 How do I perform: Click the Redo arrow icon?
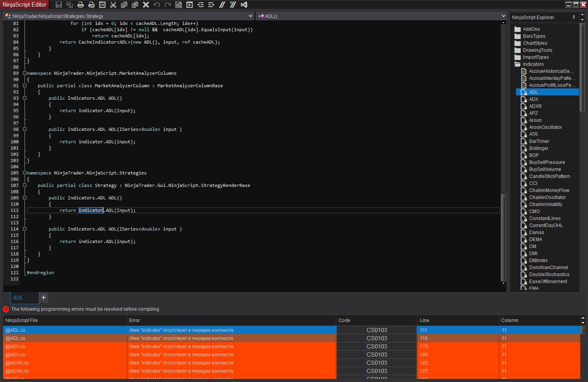click(x=168, y=5)
